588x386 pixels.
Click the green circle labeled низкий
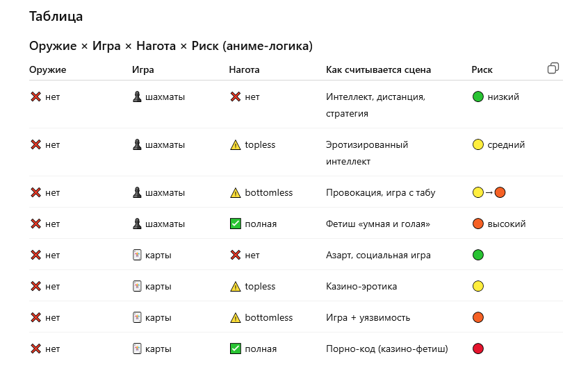477,97
